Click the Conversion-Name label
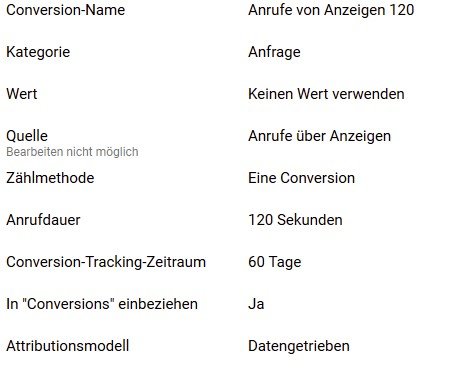 pos(66,10)
